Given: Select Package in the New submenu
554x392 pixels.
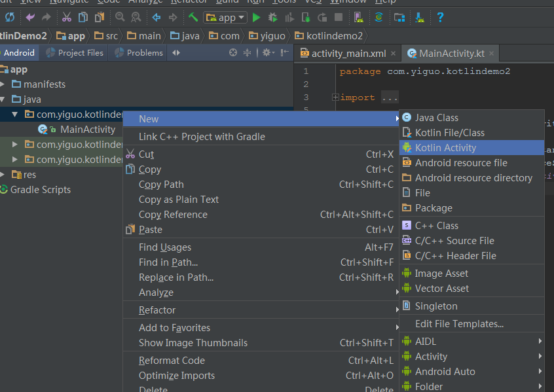Looking at the screenshot, I should tap(471, 208).
